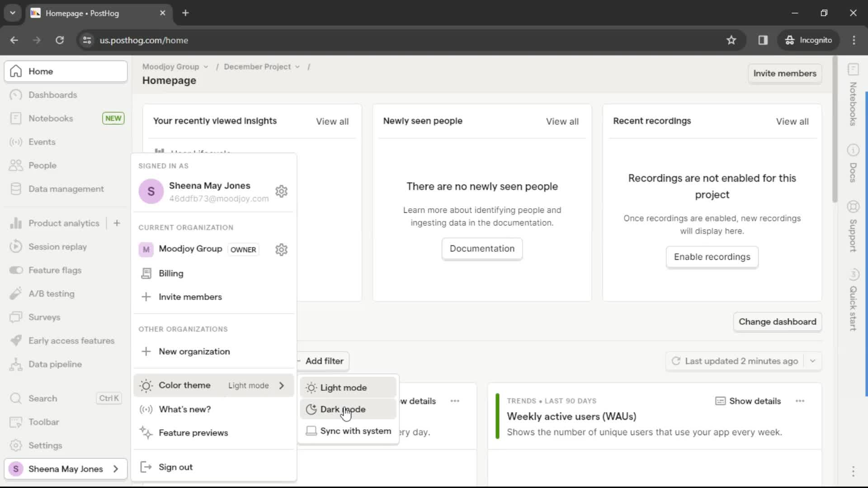Image resolution: width=868 pixels, height=488 pixels.
Task: Open Home in the sidebar
Action: point(66,71)
